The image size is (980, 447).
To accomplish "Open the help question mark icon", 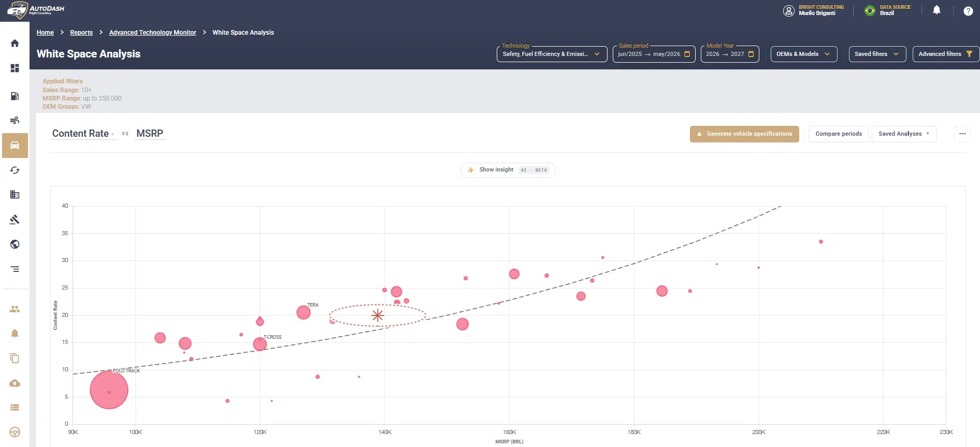I will click(x=968, y=11).
